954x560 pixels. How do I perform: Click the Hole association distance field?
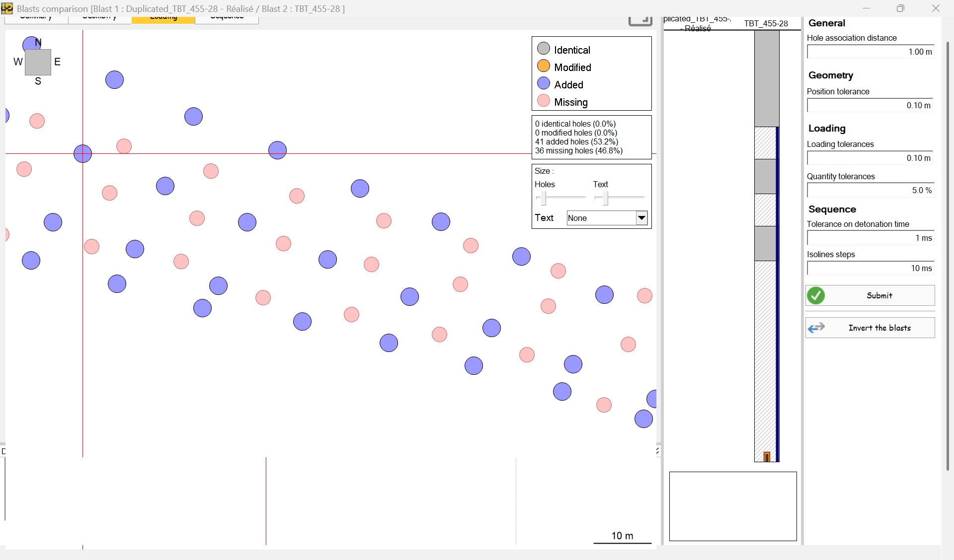[870, 52]
